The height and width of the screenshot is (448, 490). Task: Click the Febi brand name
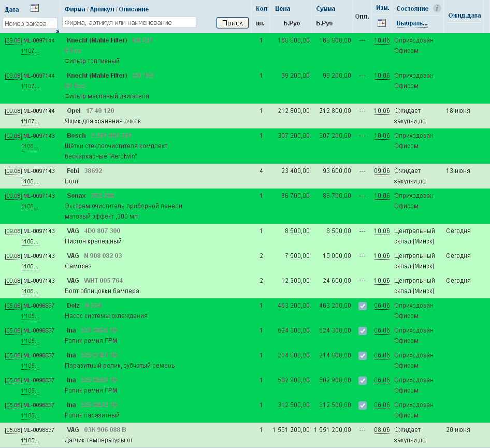pos(73,170)
